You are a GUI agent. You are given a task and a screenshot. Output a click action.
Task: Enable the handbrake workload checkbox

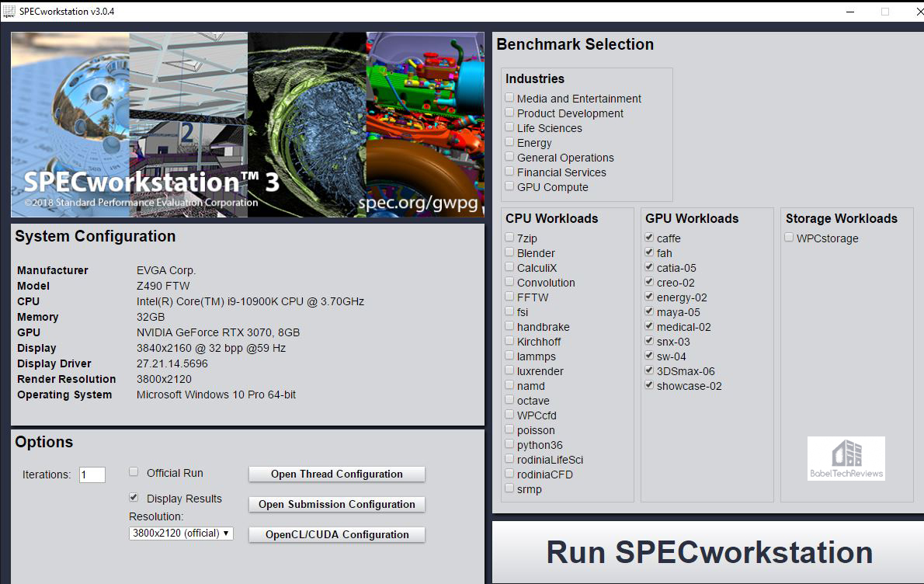pos(509,326)
